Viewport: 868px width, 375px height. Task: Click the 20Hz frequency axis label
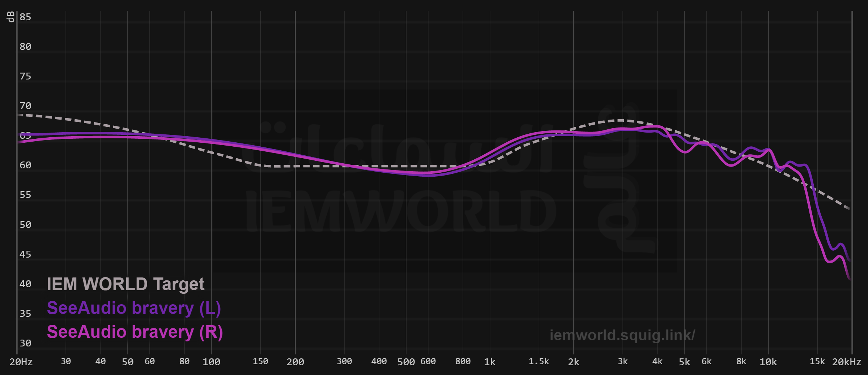click(21, 362)
